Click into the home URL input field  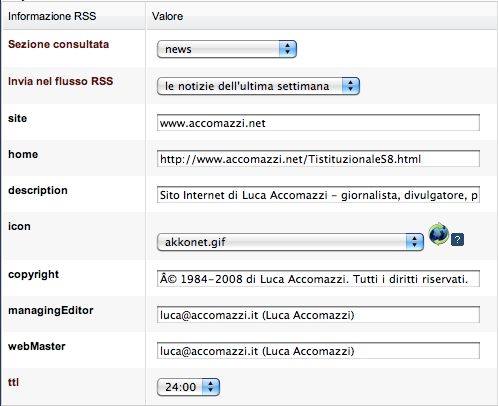[x=318, y=159]
